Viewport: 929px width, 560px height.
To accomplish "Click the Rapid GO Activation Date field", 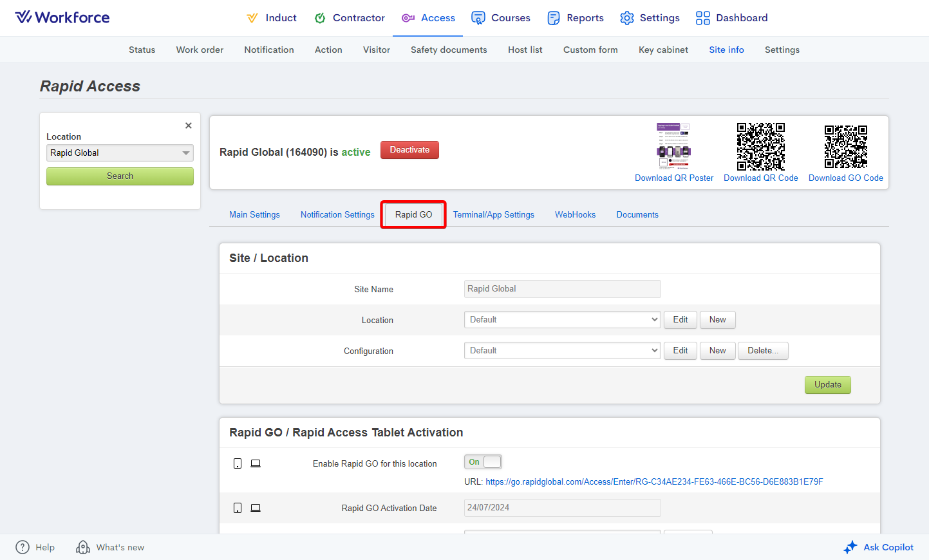I will [563, 508].
